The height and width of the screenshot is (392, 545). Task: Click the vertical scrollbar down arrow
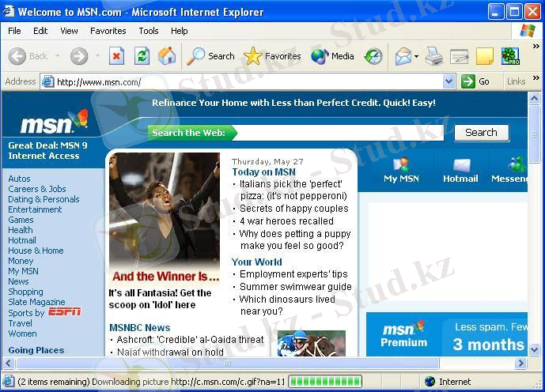pos(535,349)
